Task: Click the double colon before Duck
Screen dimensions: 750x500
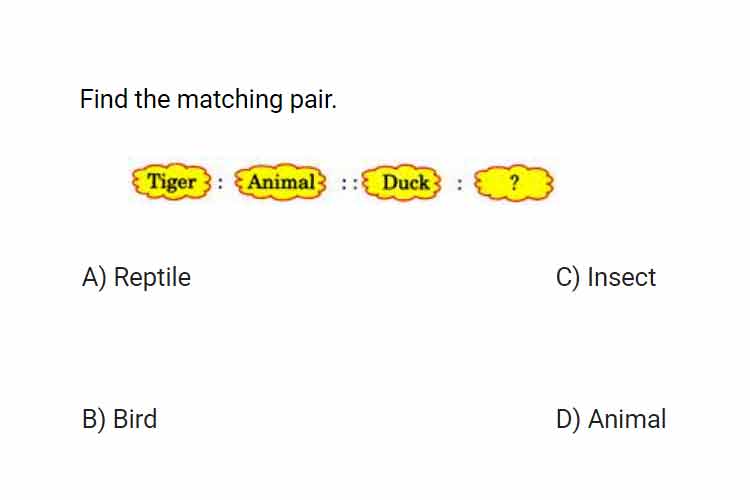Action: tap(349, 183)
